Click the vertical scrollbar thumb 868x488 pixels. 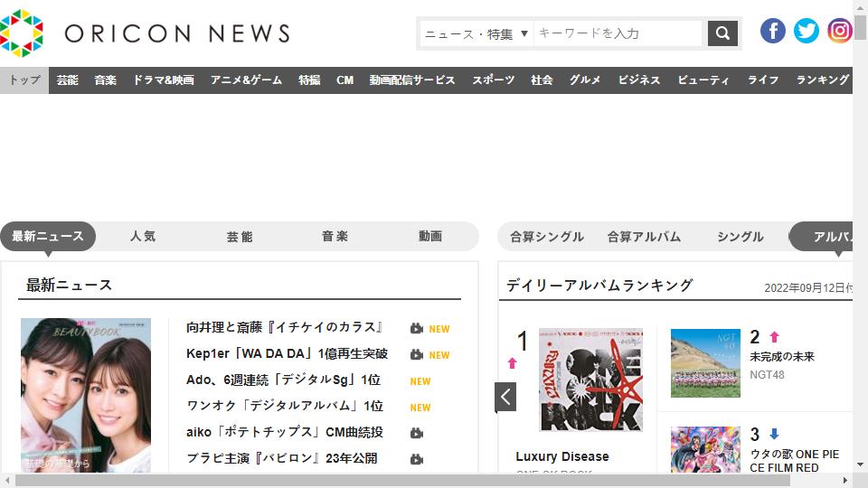tap(860, 26)
